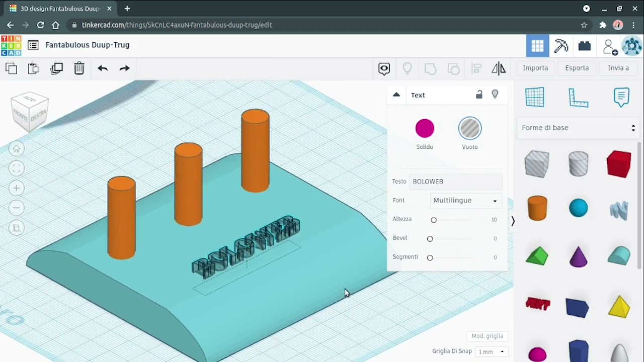Click the browser reload button

(40, 25)
